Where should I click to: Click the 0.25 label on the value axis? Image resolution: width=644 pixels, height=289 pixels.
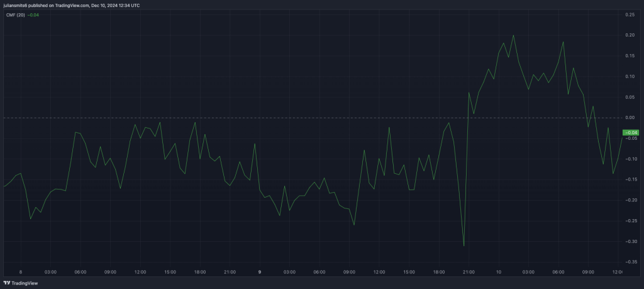pyautogui.click(x=630, y=15)
